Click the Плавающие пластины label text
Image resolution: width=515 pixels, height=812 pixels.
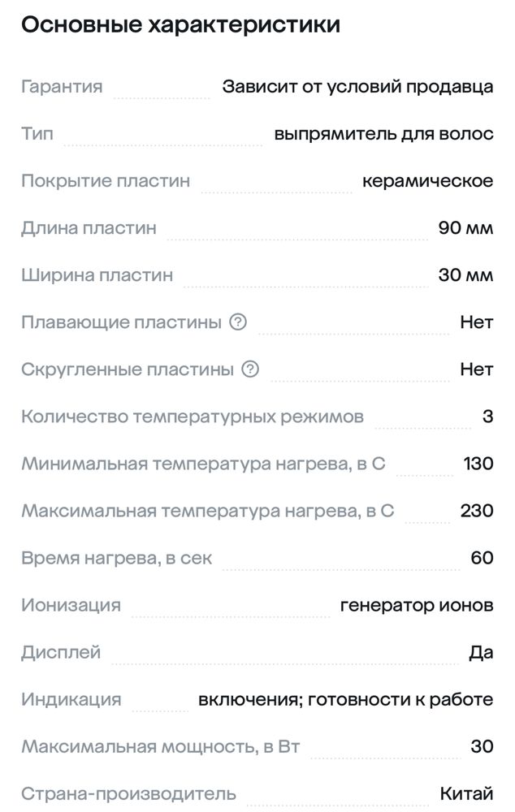click(x=121, y=322)
